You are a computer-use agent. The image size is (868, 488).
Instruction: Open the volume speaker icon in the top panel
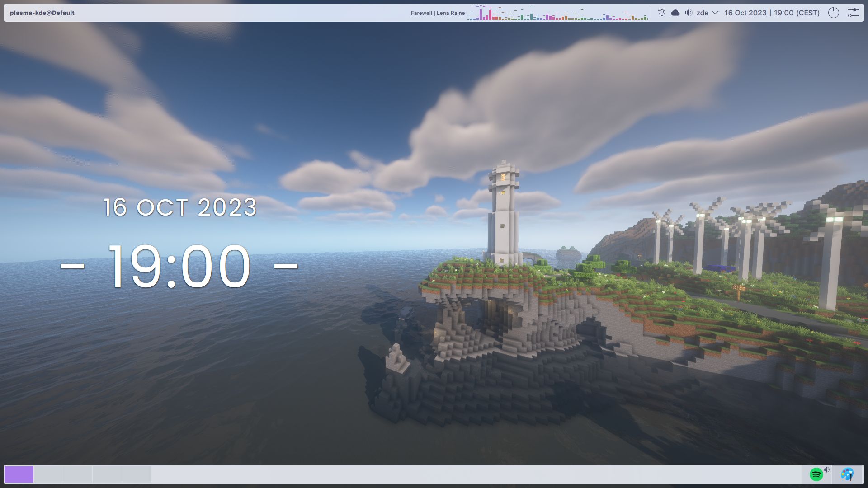(x=689, y=13)
